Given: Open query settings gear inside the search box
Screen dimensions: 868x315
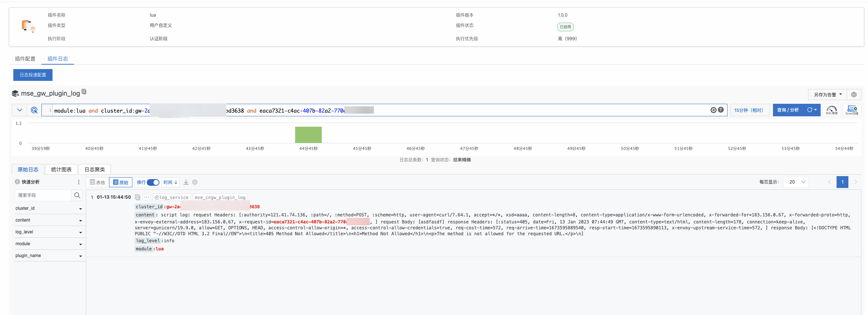Looking at the screenshot, I should click(x=713, y=110).
